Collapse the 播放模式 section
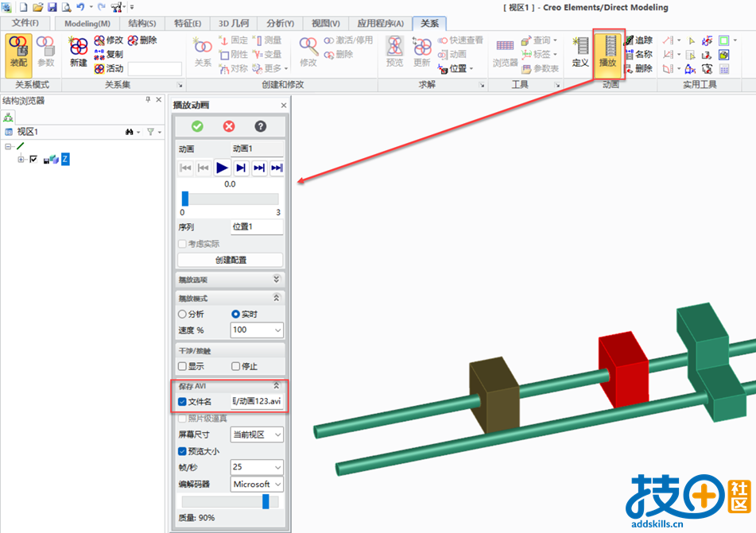Screen dimensions: 756x533 click(x=277, y=298)
